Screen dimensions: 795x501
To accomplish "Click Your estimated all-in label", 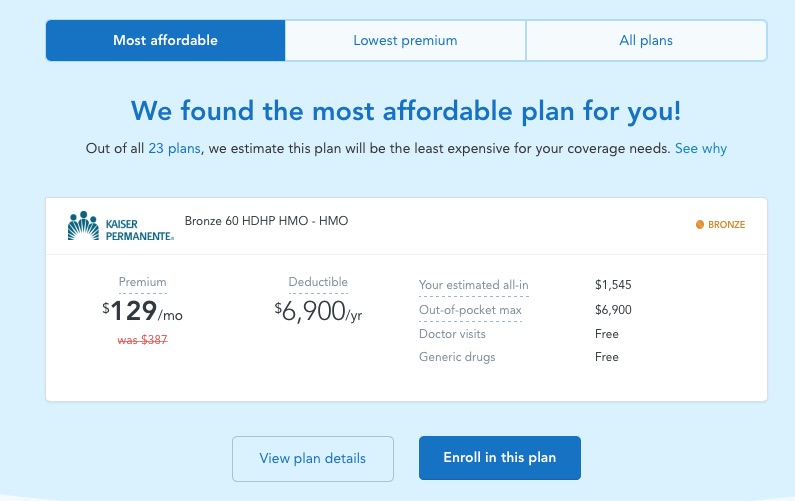I will 474,285.
